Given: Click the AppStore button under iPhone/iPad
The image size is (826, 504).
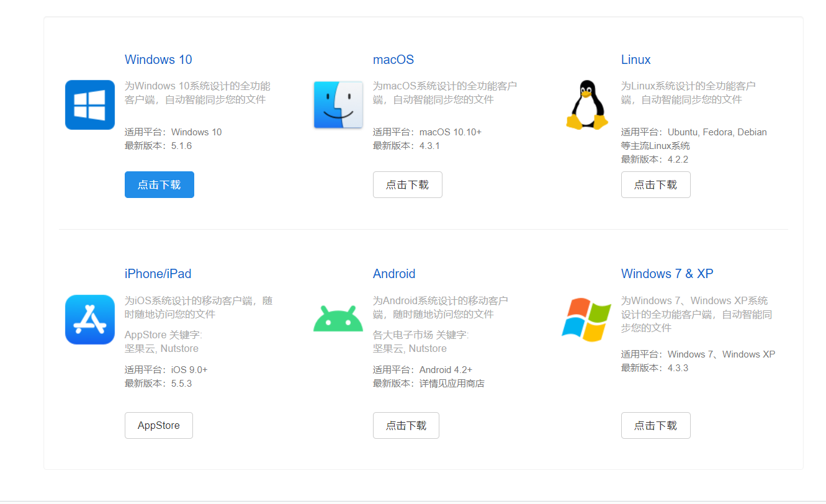Looking at the screenshot, I should point(158,425).
